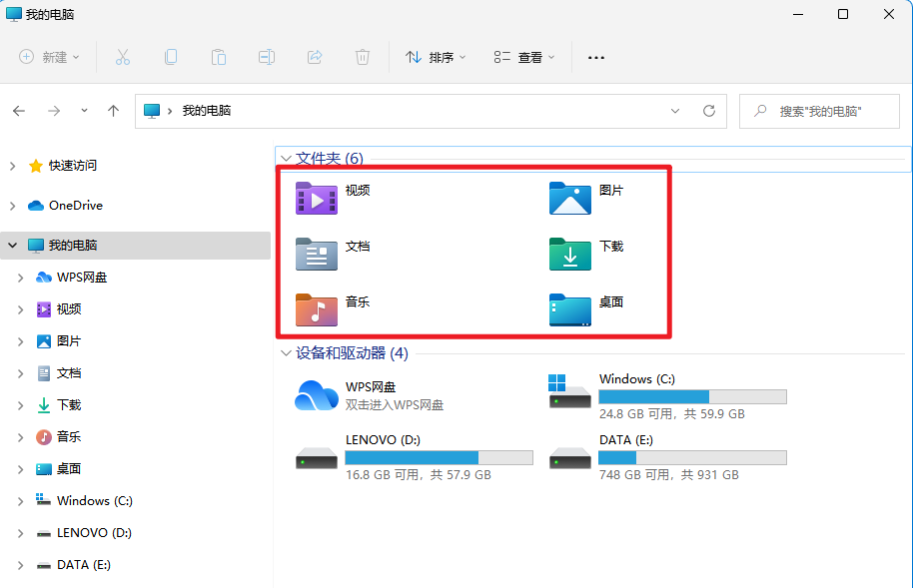Click the Cut scissors icon in toolbar
Viewport: 913px width, 588px height.
pos(122,57)
